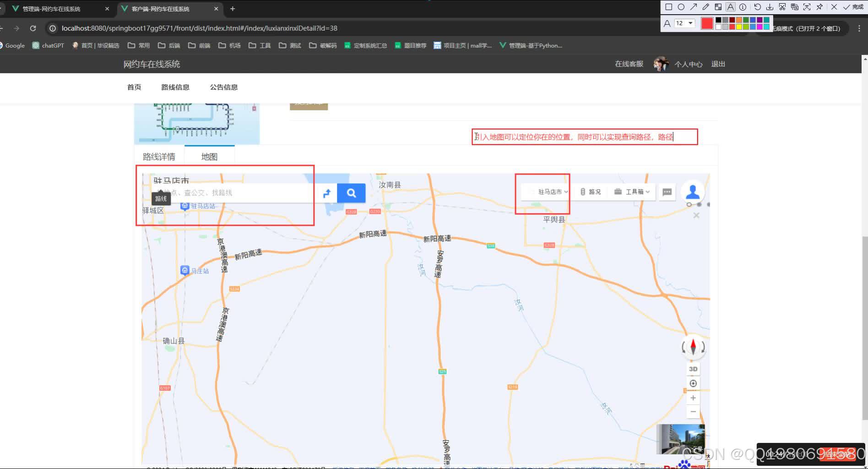Select the arrow annotation tool
The height and width of the screenshot is (469, 868).
pos(694,7)
